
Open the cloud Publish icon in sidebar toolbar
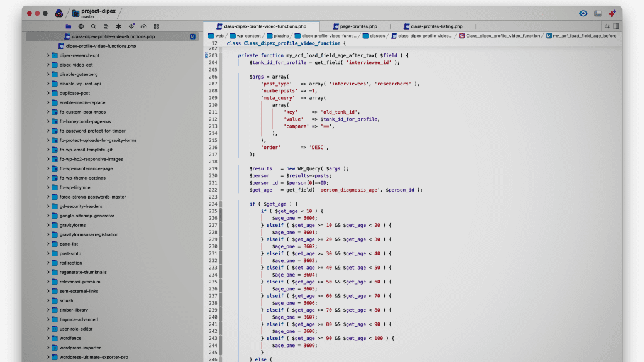[x=144, y=26]
